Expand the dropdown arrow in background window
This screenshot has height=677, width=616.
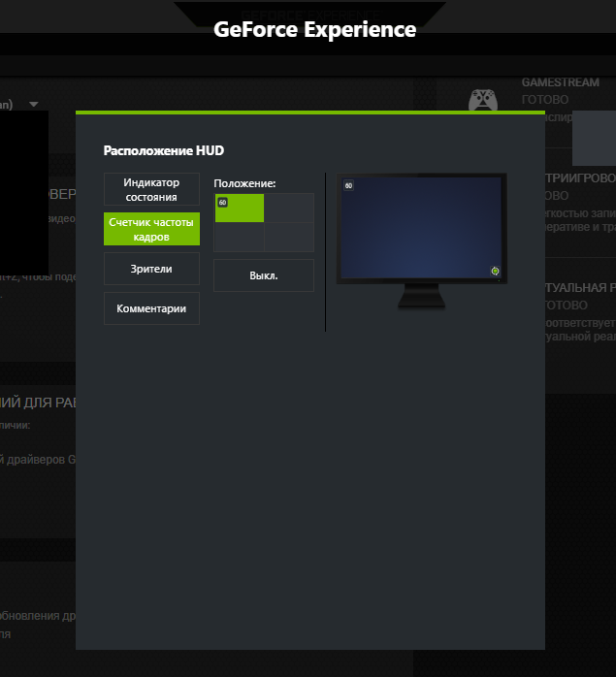(x=34, y=104)
